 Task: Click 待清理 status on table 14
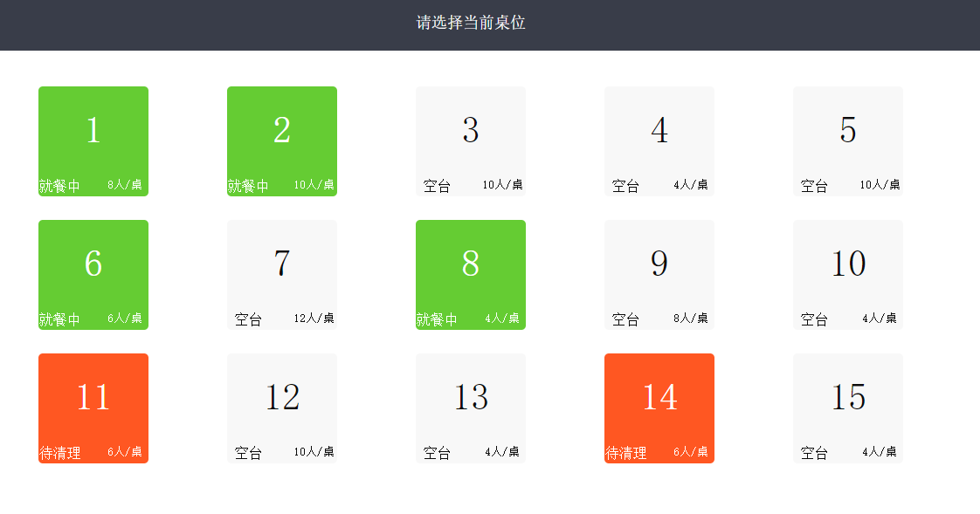click(626, 454)
